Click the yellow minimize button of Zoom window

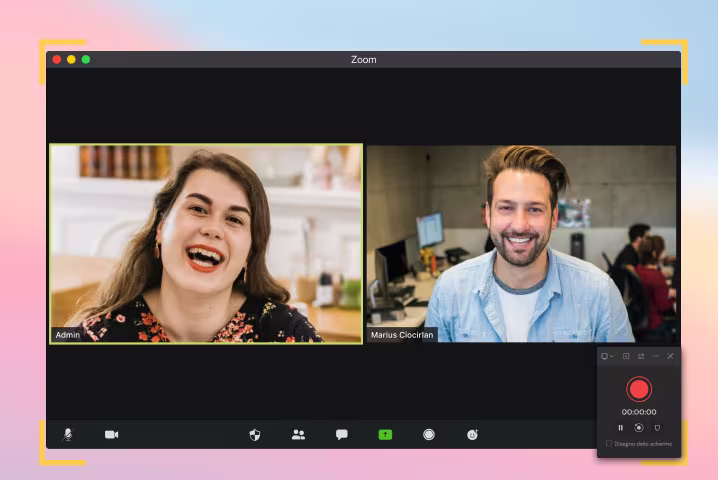click(x=71, y=60)
